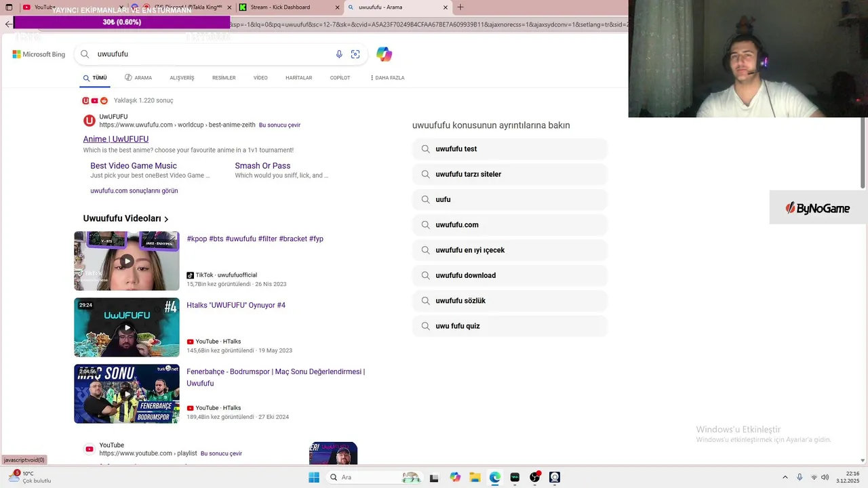Click YouTube favicon in the playlist result
Viewport: 868px width, 488px height.
tap(90, 449)
